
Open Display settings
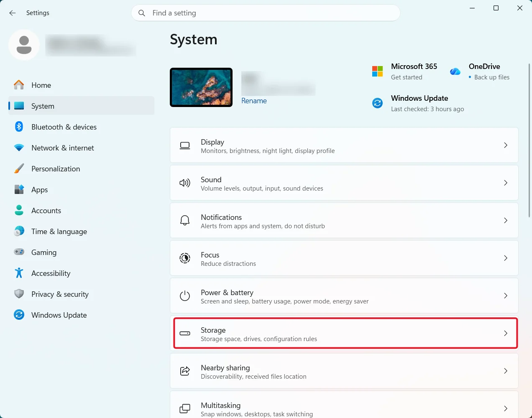[344, 145]
